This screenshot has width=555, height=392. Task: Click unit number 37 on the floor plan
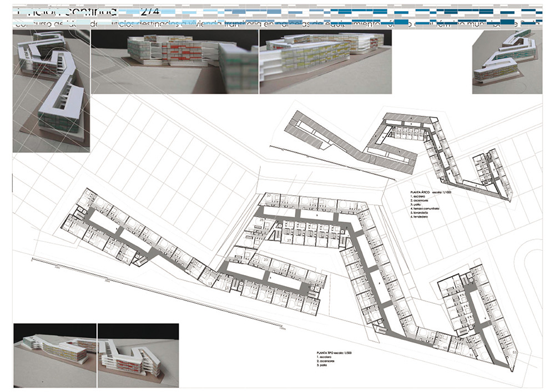(x=268, y=197)
